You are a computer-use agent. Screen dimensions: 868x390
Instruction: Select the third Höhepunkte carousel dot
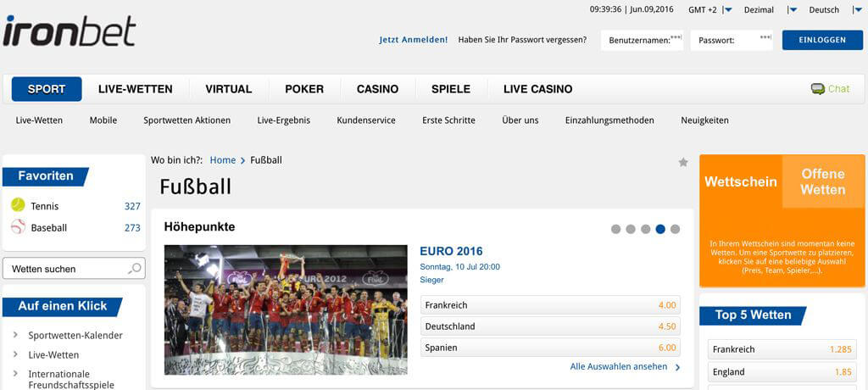645,230
